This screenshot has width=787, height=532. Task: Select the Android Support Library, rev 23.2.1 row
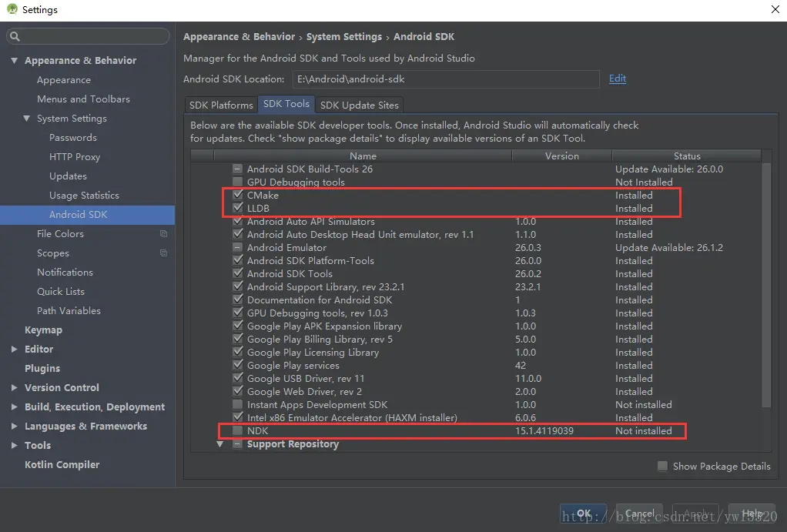tap(476, 286)
